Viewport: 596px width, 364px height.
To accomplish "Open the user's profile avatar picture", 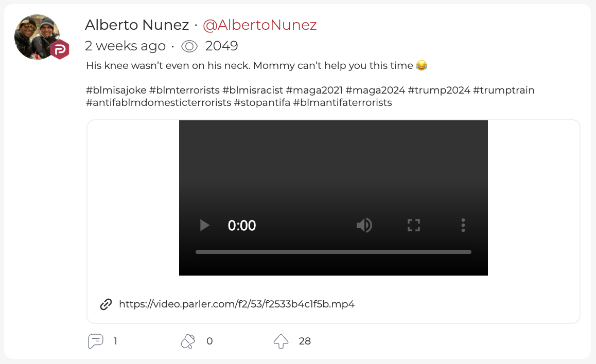I will pyautogui.click(x=37, y=37).
